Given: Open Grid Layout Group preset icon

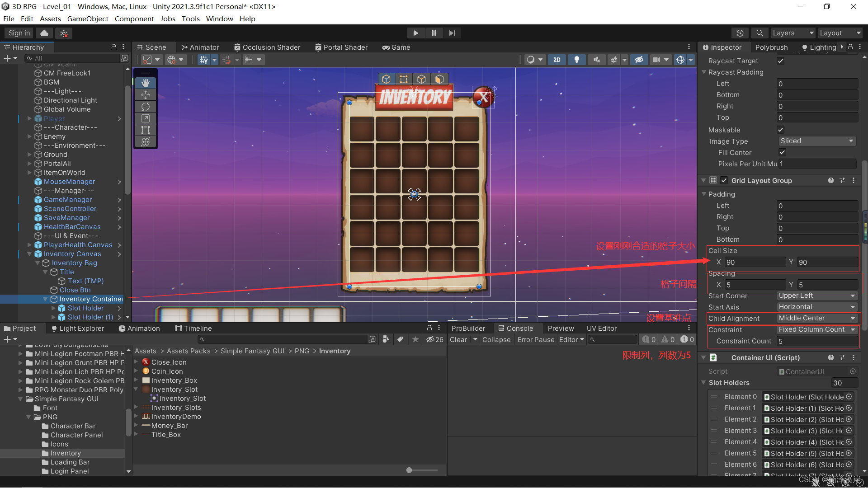Looking at the screenshot, I should (x=842, y=180).
